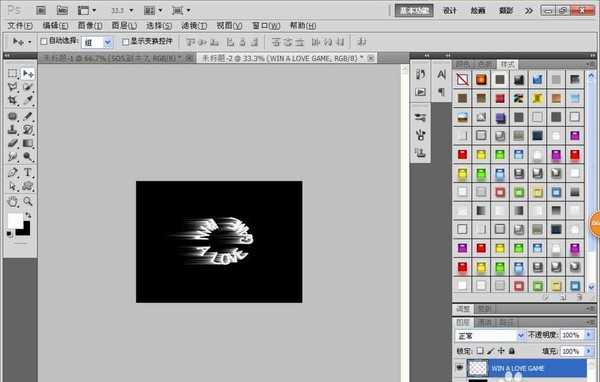Select the Dodge tool (magnifier-like icon)

(28, 157)
